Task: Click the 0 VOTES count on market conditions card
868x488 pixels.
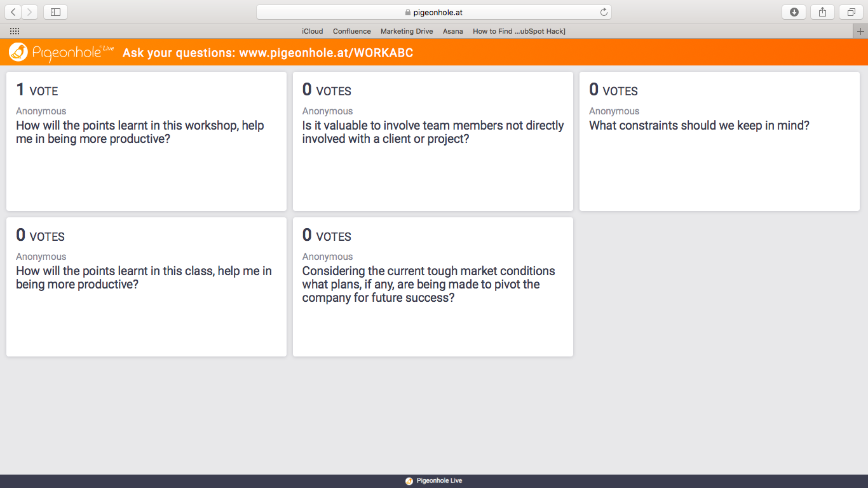Action: (327, 236)
